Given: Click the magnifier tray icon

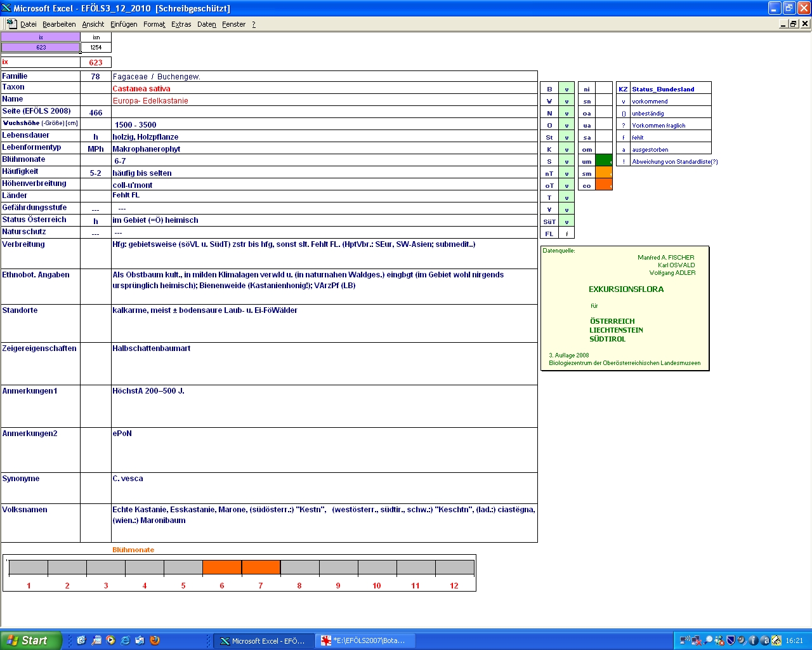Looking at the screenshot, I should click(x=708, y=640).
